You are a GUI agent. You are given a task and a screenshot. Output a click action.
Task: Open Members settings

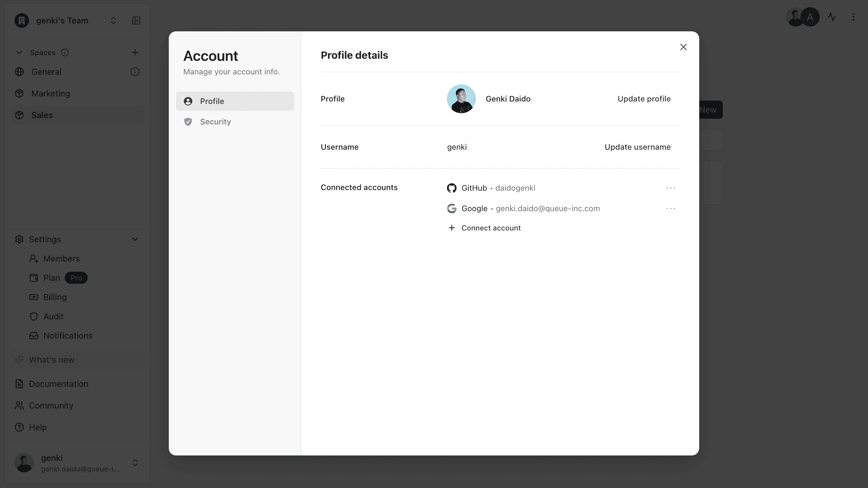(x=61, y=258)
